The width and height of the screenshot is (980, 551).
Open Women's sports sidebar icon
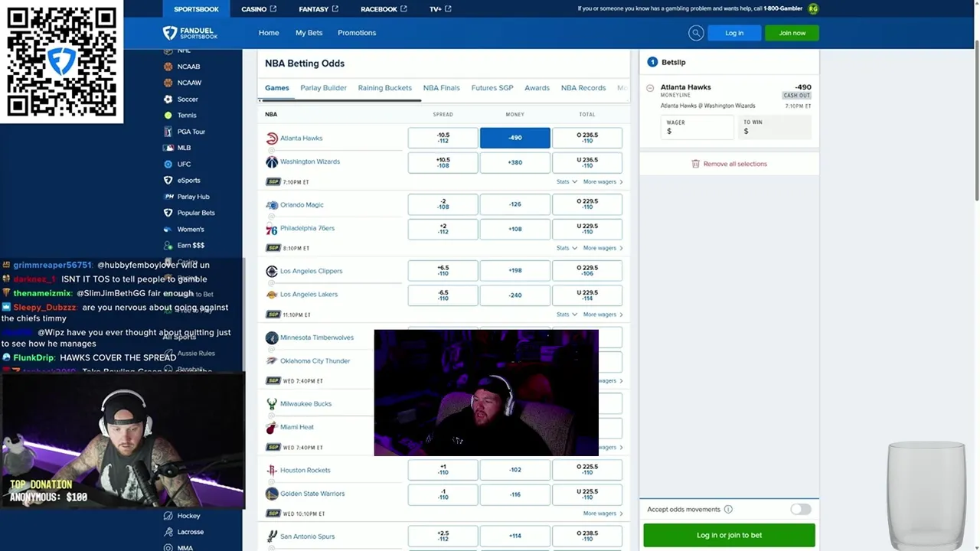pyautogui.click(x=168, y=229)
